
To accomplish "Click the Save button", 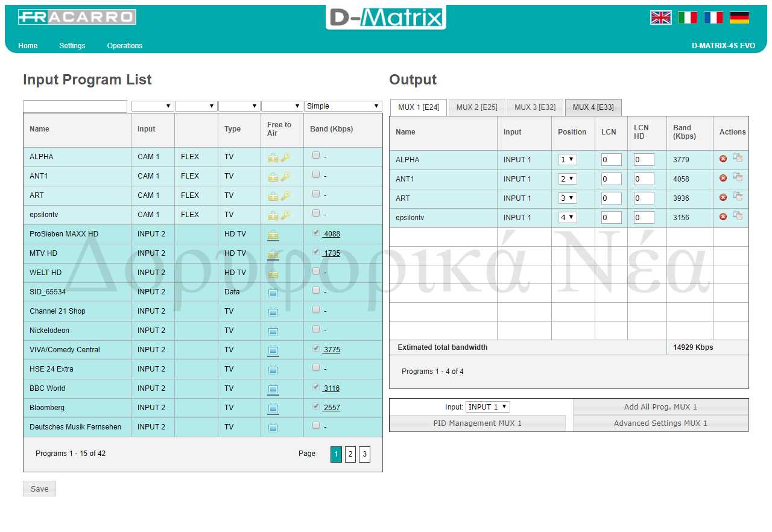I will pyautogui.click(x=39, y=489).
